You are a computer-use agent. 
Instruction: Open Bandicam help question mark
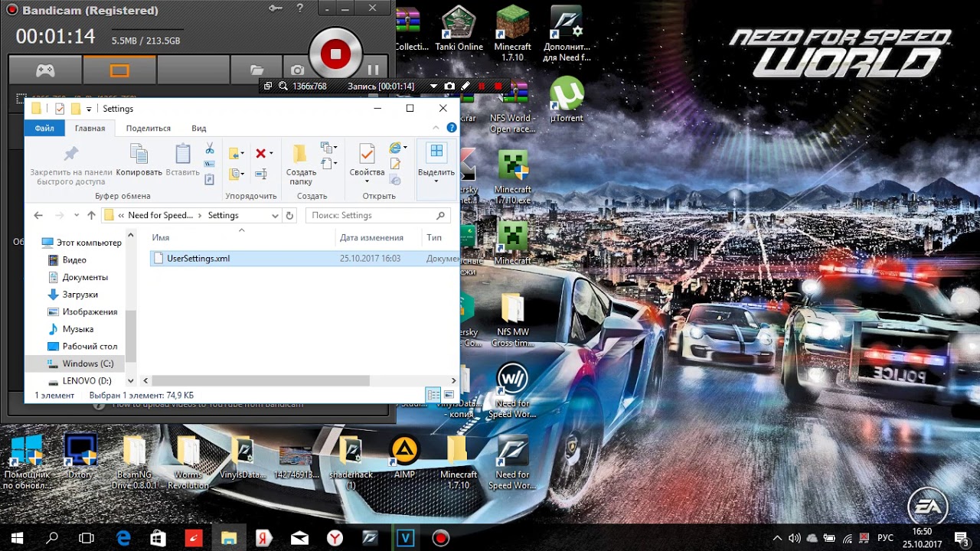(x=299, y=8)
